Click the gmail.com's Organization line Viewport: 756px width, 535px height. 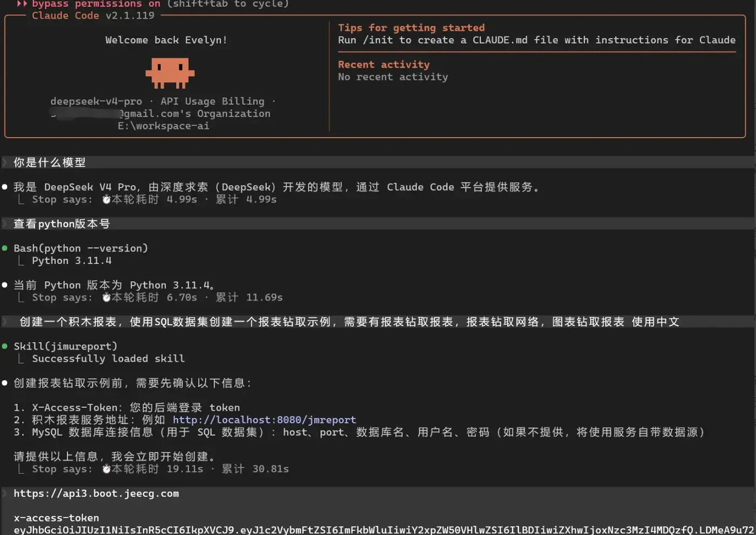pyautogui.click(x=161, y=113)
